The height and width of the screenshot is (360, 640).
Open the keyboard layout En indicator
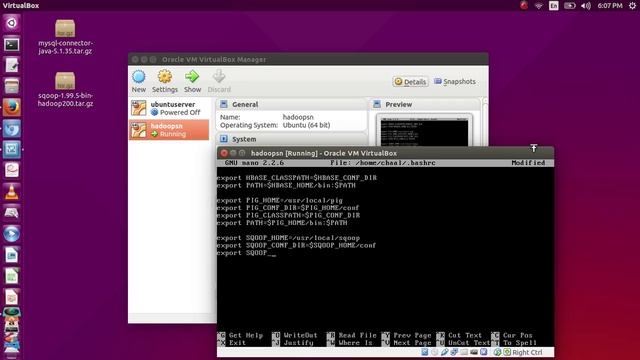click(554, 6)
